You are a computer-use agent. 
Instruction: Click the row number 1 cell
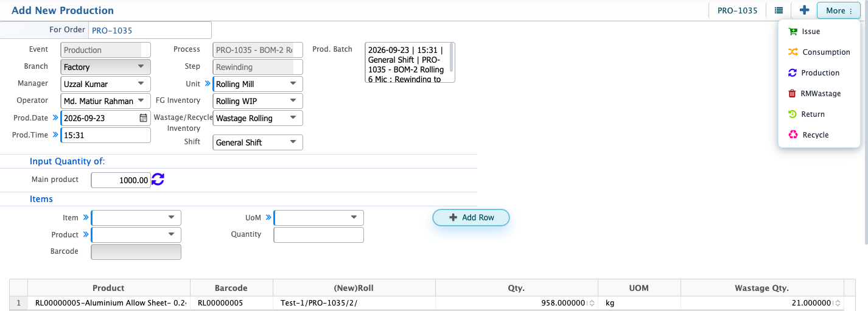[19, 303]
